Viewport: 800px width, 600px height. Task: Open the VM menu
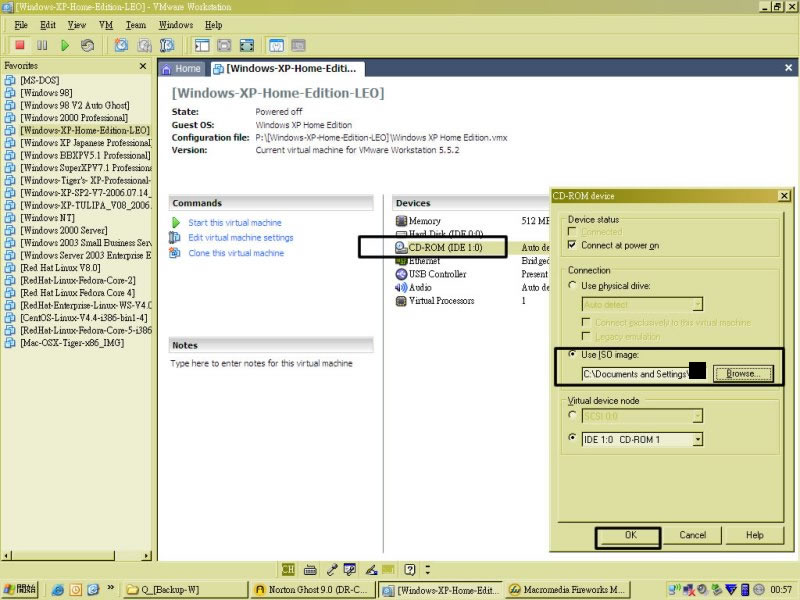[106, 25]
